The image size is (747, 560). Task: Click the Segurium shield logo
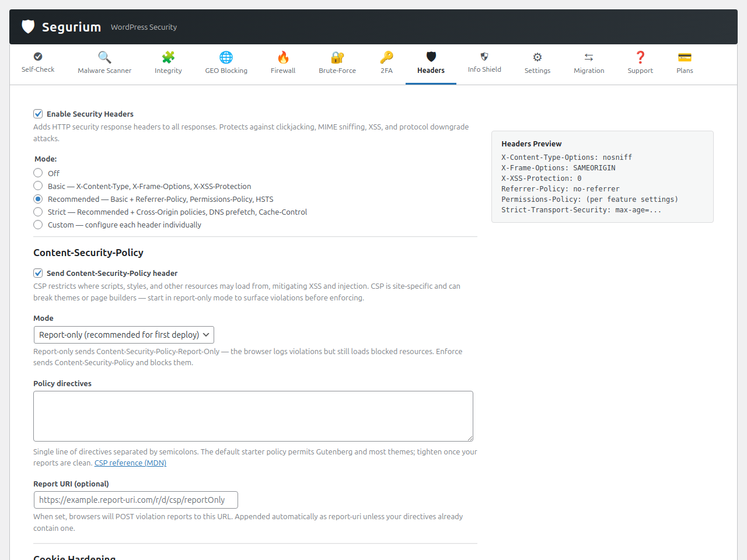(28, 27)
